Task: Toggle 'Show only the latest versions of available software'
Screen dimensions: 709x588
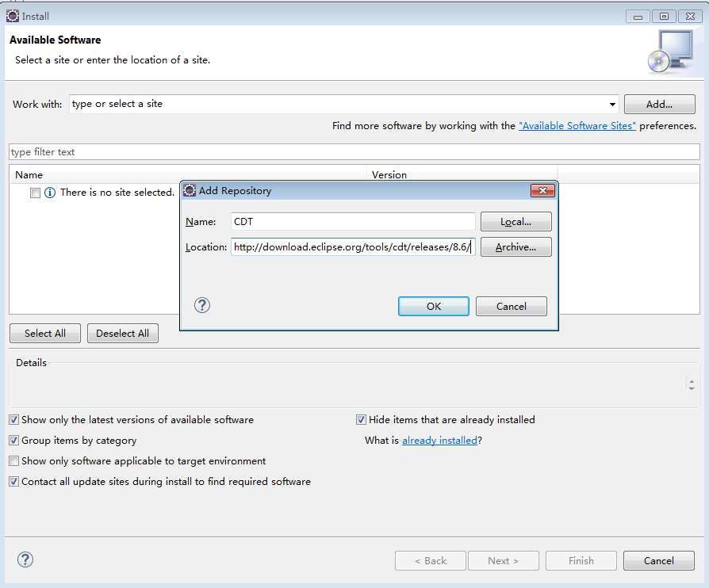Action: coord(14,420)
